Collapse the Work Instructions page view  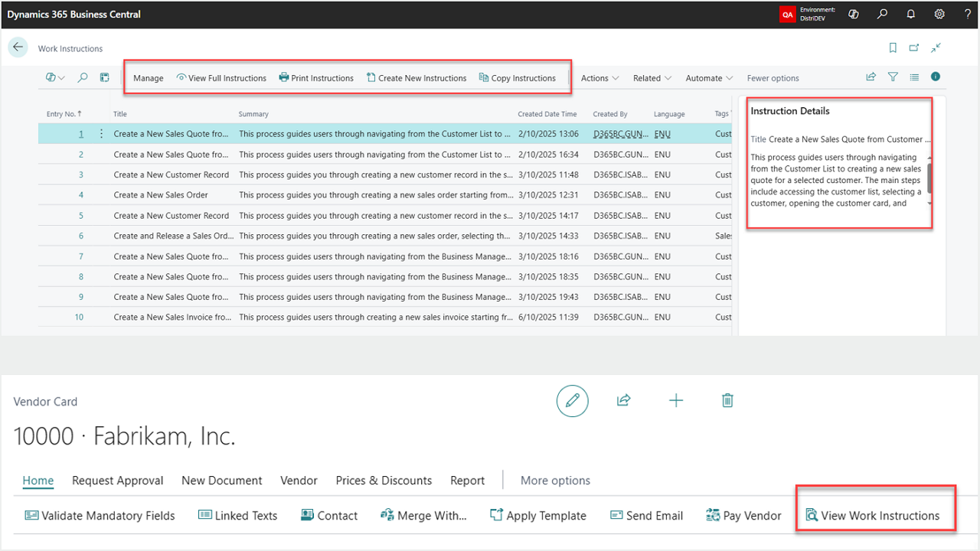[x=936, y=47]
